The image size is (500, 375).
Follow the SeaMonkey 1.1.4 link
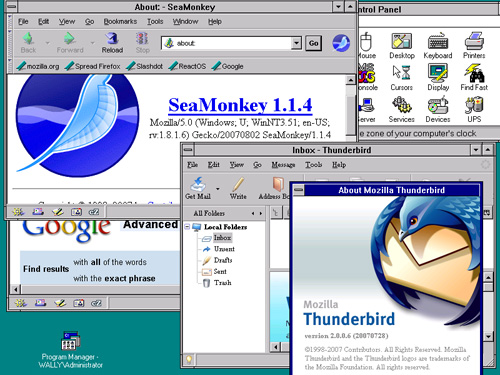click(x=240, y=105)
